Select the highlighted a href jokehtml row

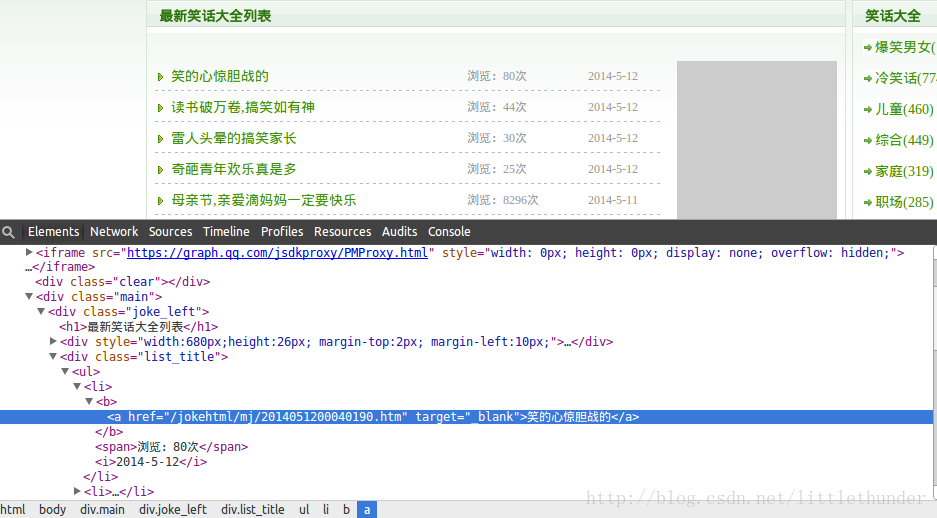pyautogui.click(x=466, y=417)
